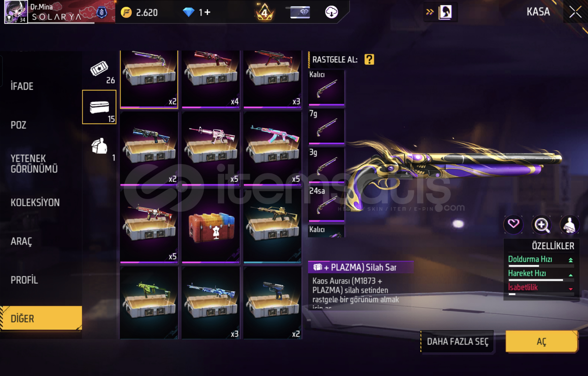This screenshot has width=588, height=376.
Task: Click the AÇ button
Action: (x=542, y=342)
